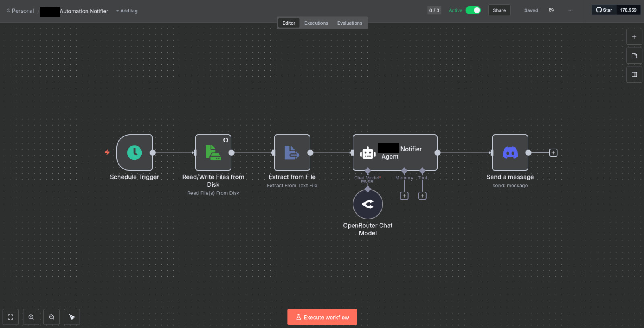Switch to the Executions tab
Screen dimensions: 644x328
[x=316, y=23]
